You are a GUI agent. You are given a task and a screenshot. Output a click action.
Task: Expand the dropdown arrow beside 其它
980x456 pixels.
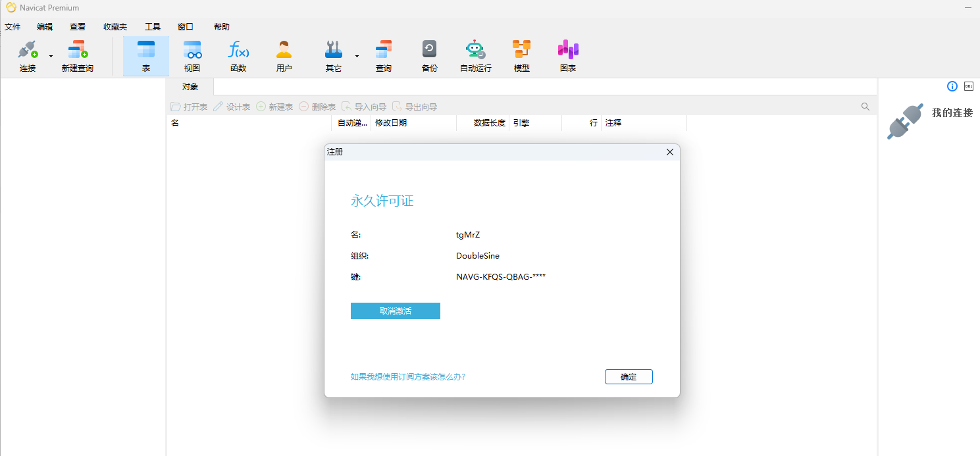tap(357, 57)
